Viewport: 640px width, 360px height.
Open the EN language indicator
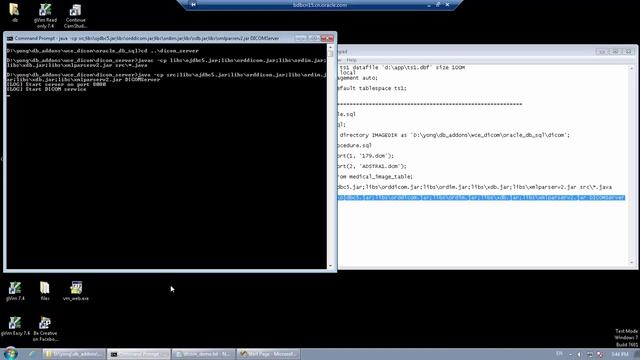point(559,353)
